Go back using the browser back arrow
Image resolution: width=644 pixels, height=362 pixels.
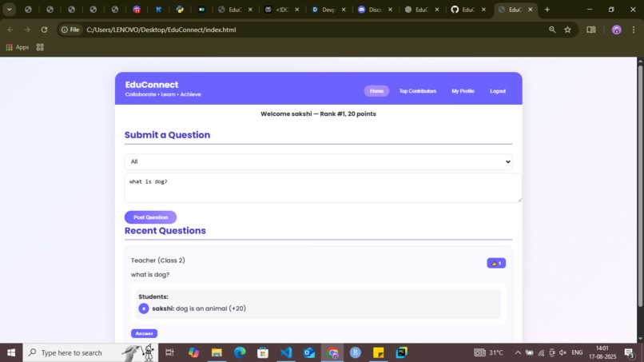click(10, 30)
